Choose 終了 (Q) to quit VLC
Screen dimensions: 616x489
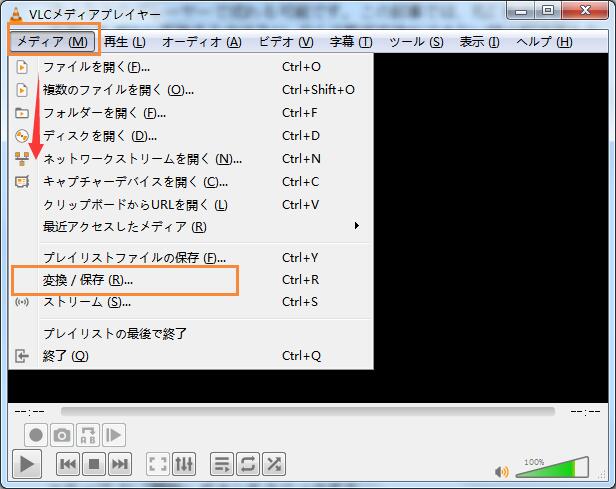[191, 356]
